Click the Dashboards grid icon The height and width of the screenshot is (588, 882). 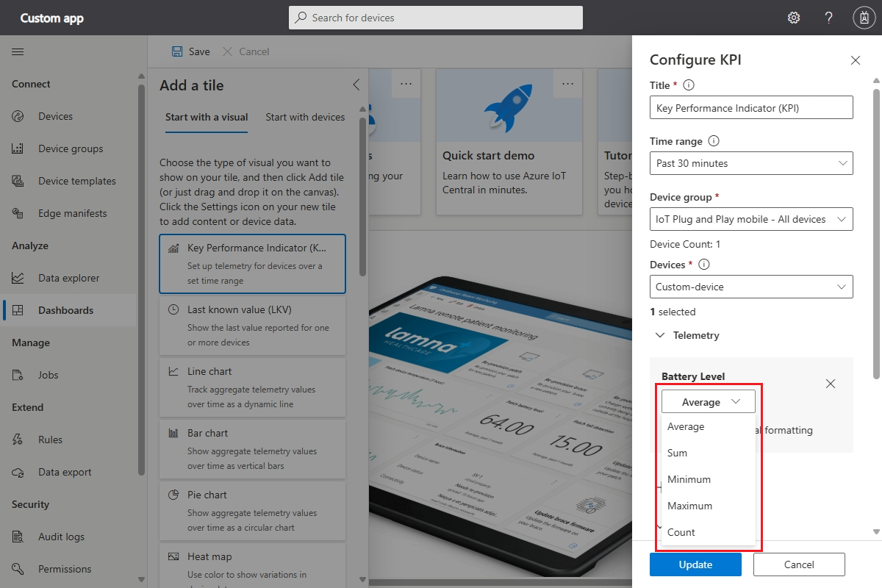pos(18,310)
